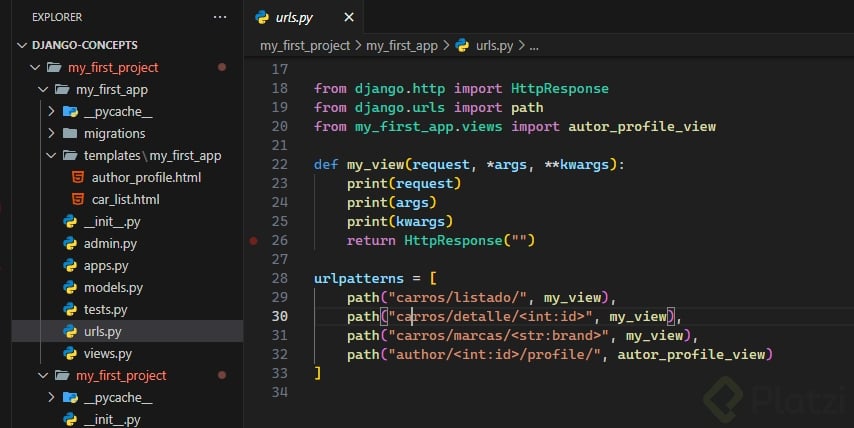Open the Explorer more actions ellipsis
Image resolution: width=854 pixels, height=428 pixels.
pyautogui.click(x=220, y=17)
